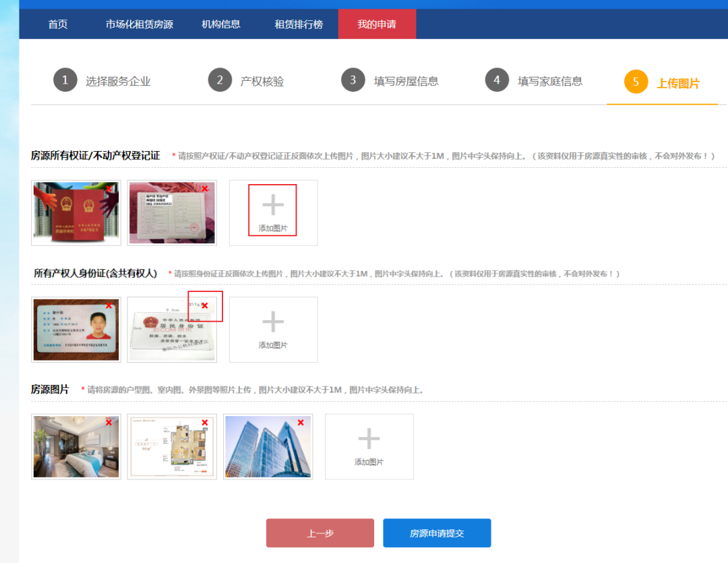Remove the floor plan image
The image size is (728, 563).
(x=205, y=423)
